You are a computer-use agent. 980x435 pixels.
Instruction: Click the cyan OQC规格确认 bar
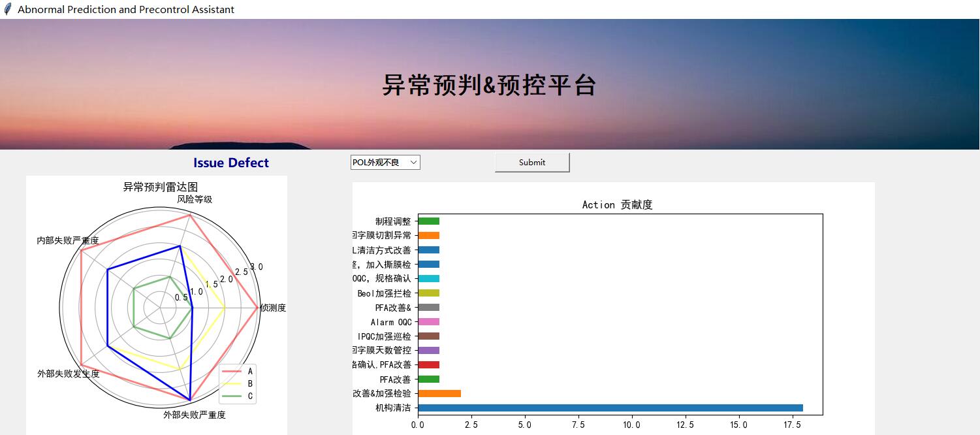coord(428,278)
